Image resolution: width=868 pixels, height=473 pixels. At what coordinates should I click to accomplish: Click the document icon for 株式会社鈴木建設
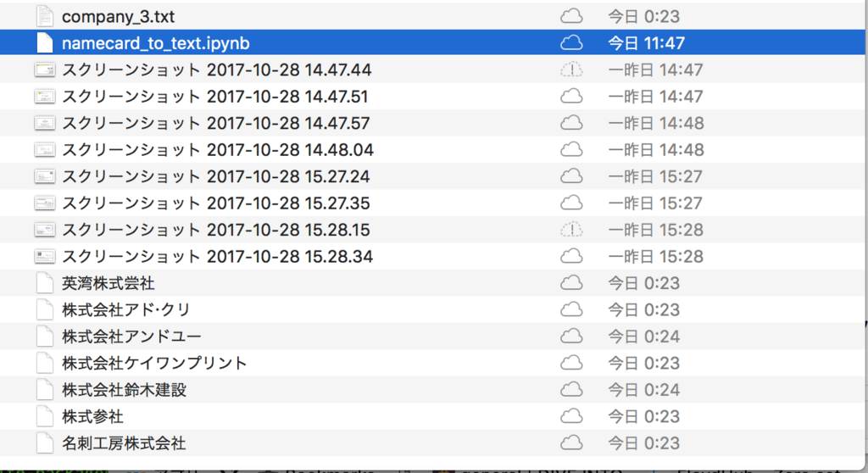[x=45, y=389]
